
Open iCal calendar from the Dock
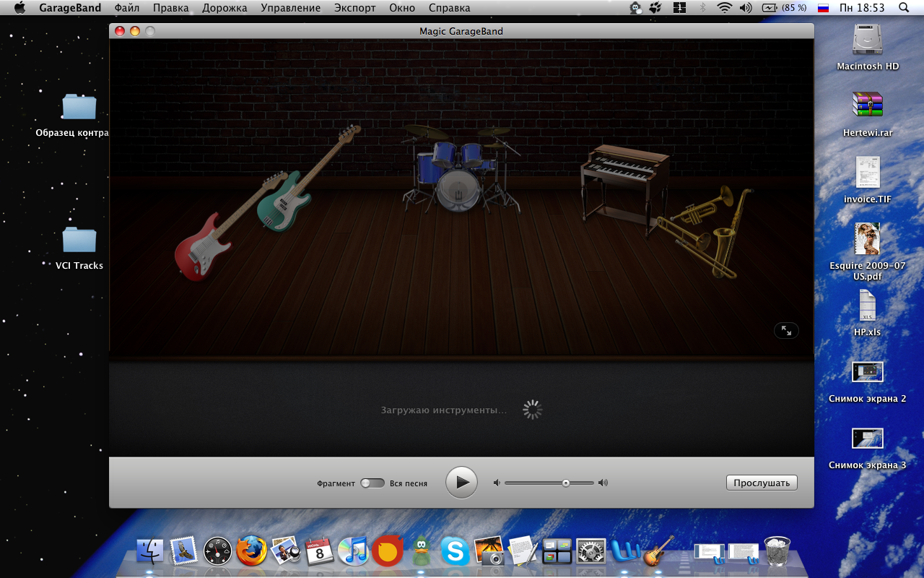click(319, 551)
